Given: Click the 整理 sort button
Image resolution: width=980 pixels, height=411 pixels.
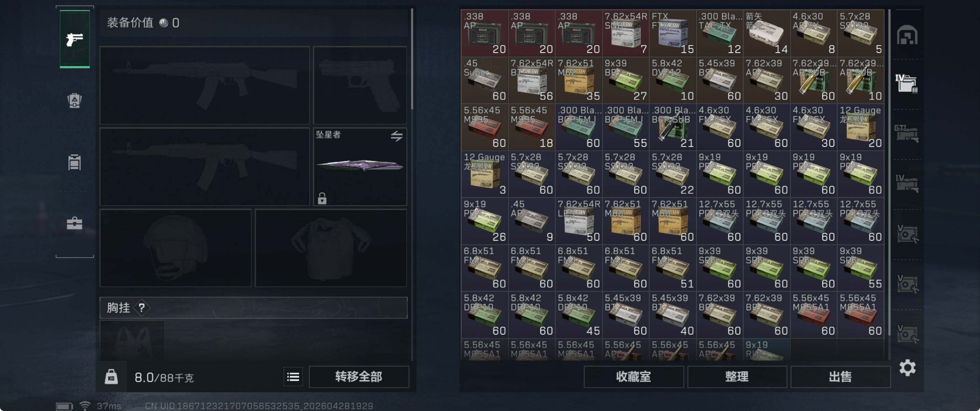Looking at the screenshot, I should tap(737, 377).
